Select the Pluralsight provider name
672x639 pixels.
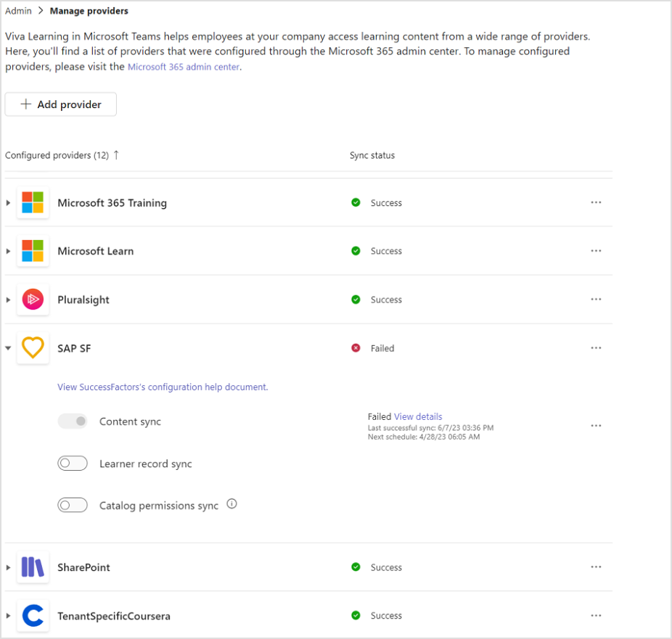[83, 300]
